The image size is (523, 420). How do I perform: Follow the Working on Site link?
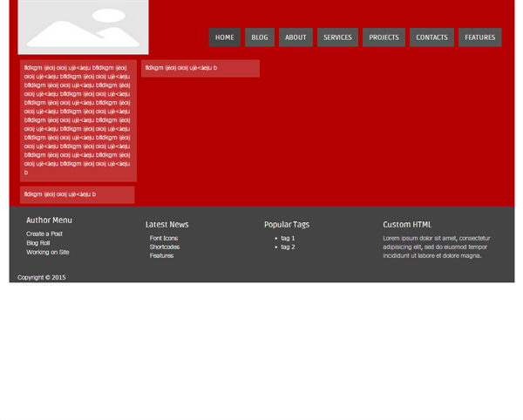coord(48,253)
